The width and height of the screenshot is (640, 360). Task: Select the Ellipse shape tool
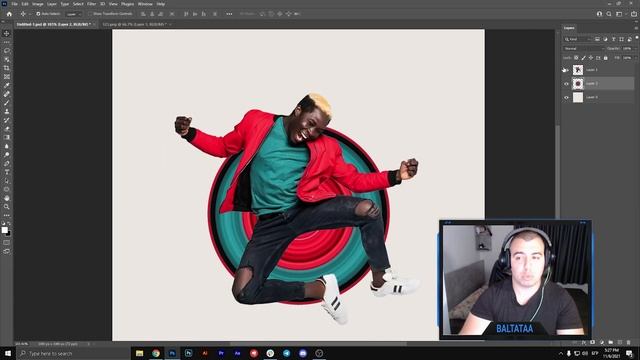click(7, 189)
